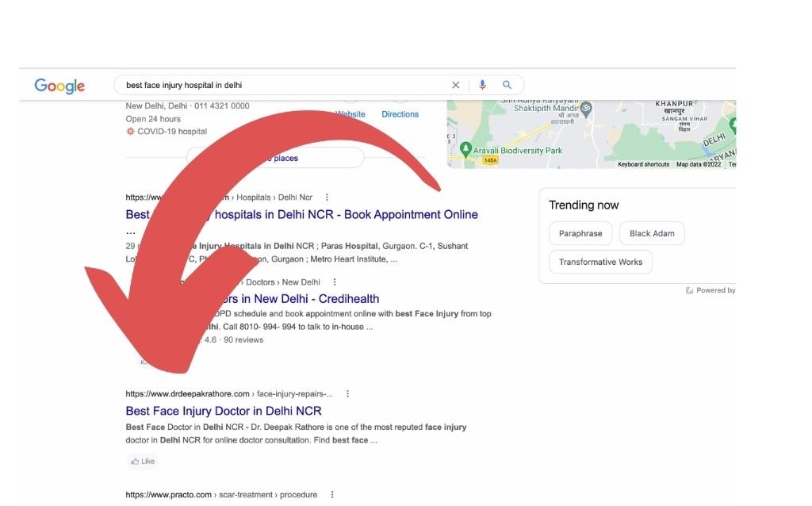Focus the Google search text box
Screen dimensions: 812x506
pyautogui.click(x=285, y=85)
